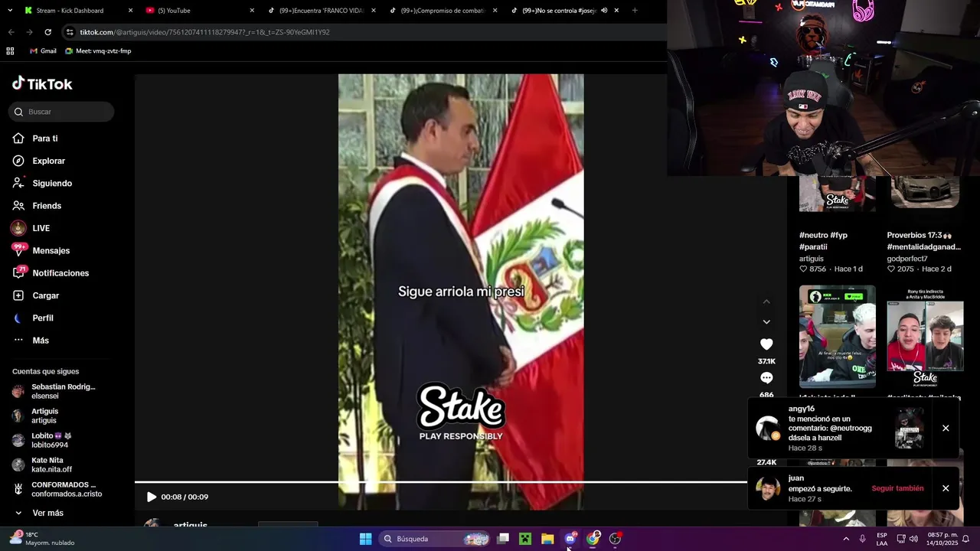Open Chrome from the taskbar

[593, 539]
